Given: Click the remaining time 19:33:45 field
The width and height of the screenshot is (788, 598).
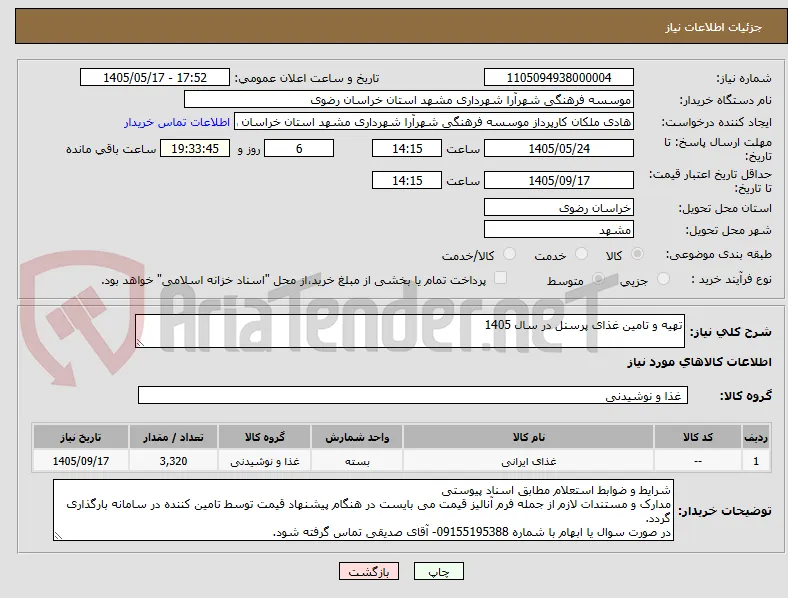Looking at the screenshot, I should [195, 148].
